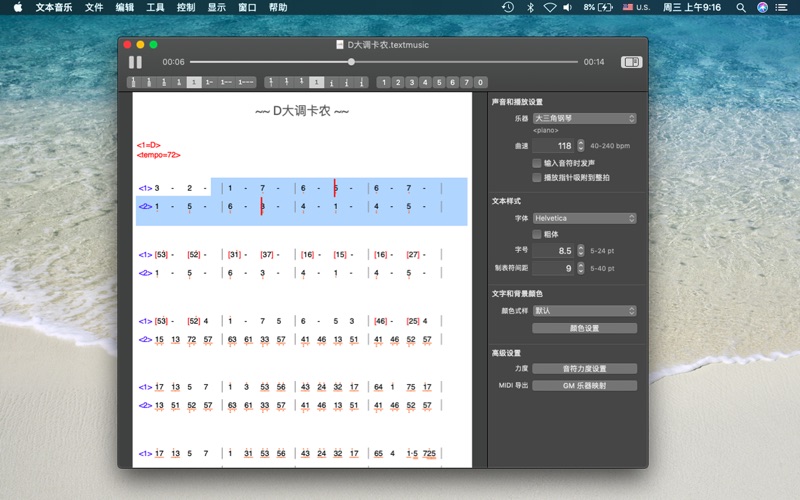Open the 编辑 menu

coord(124,7)
